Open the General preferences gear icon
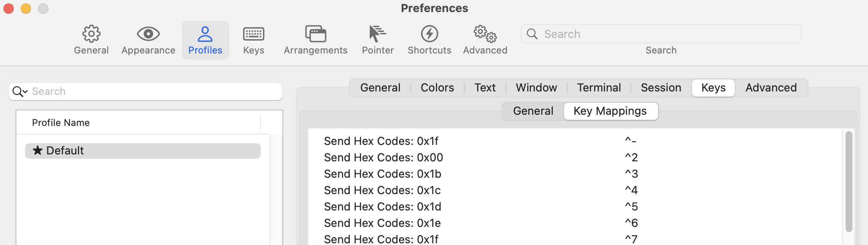Viewport: 868px width, 245px height. tap(91, 34)
